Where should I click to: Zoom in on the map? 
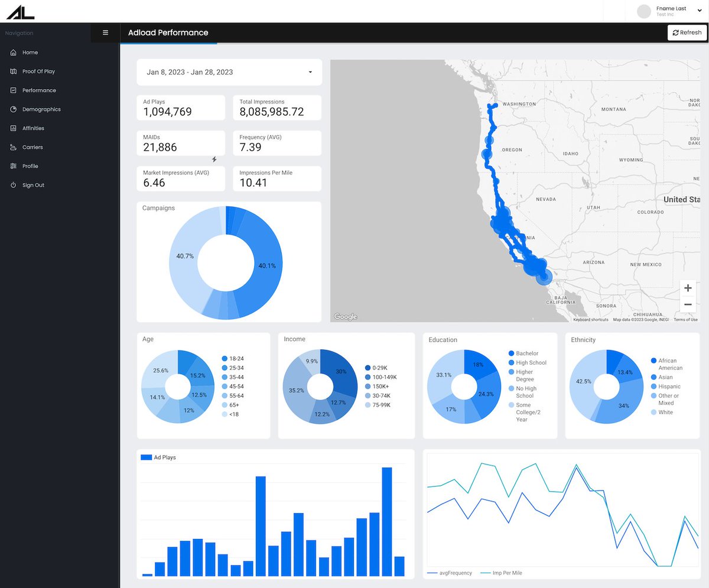(x=688, y=288)
